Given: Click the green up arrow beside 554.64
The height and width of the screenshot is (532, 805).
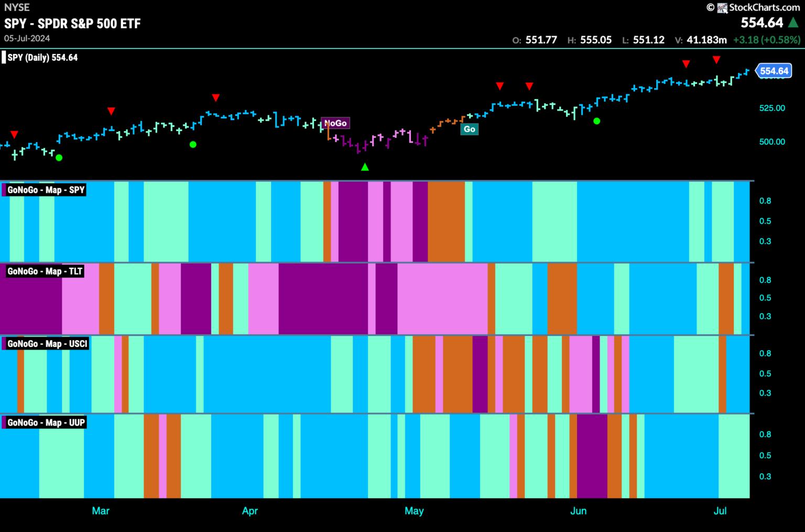Looking at the screenshot, I should [793, 23].
